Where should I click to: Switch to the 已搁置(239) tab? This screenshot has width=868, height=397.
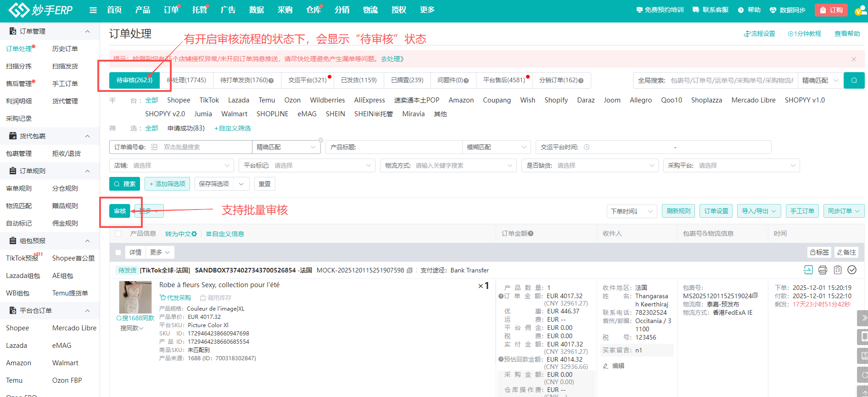tap(407, 80)
